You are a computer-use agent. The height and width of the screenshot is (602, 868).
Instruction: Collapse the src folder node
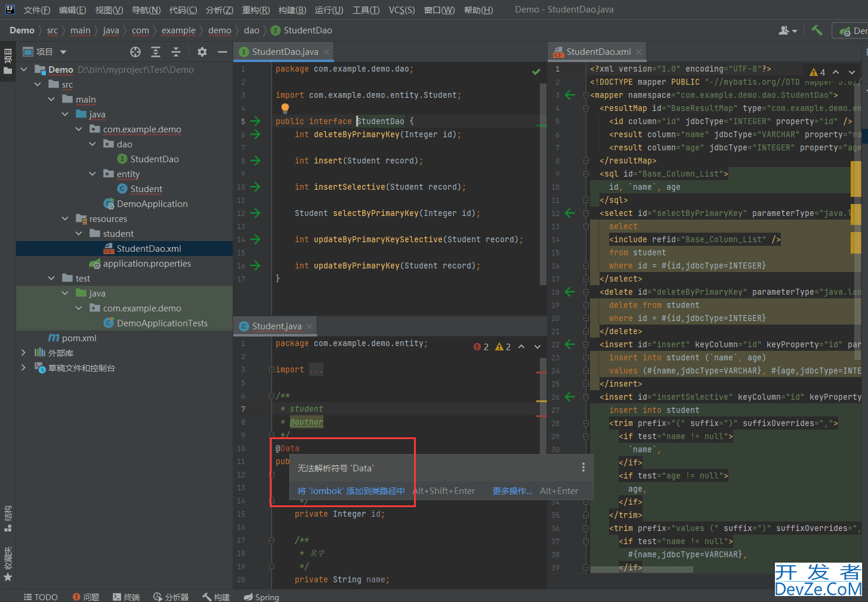(38, 85)
